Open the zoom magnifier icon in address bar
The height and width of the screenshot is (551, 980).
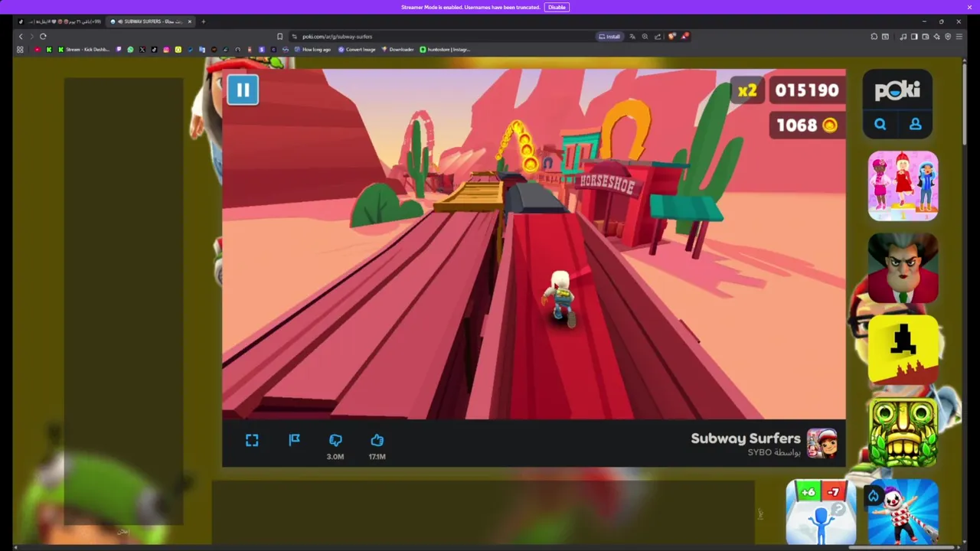point(645,37)
